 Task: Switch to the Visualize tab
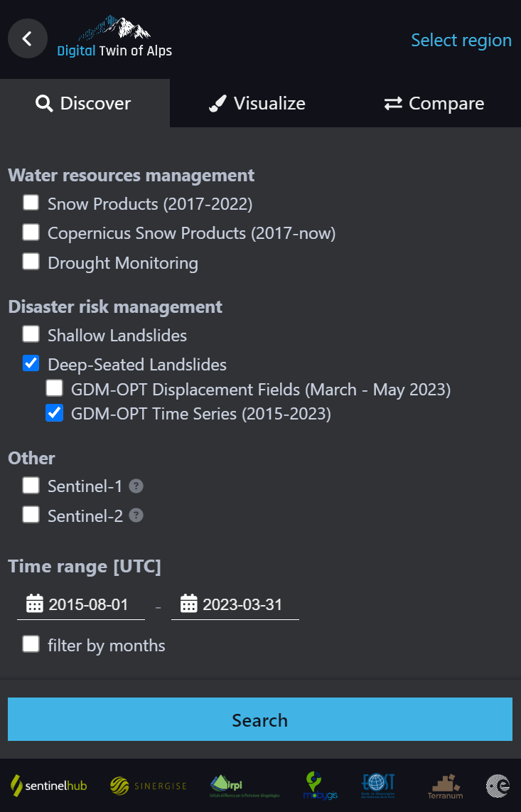257,103
